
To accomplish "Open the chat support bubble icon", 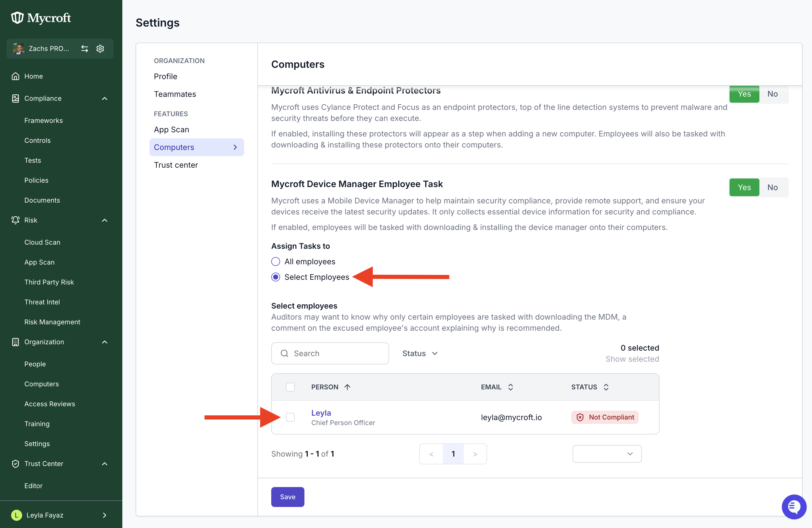I will [794, 506].
